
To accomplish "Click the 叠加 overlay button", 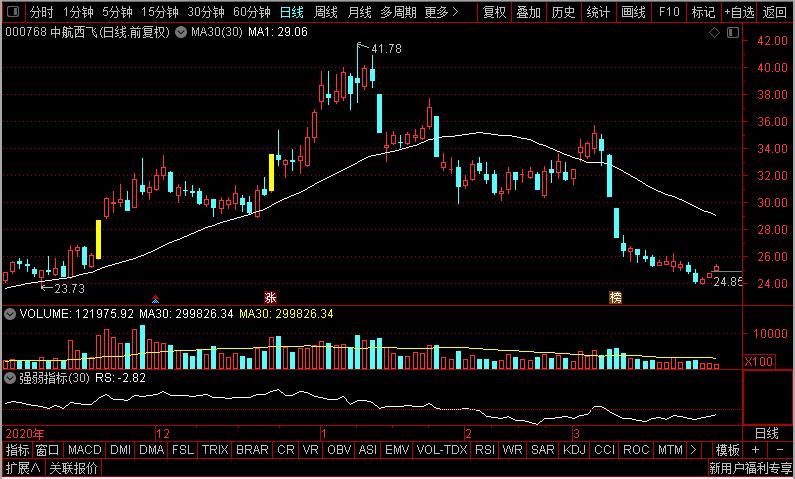I will point(529,12).
